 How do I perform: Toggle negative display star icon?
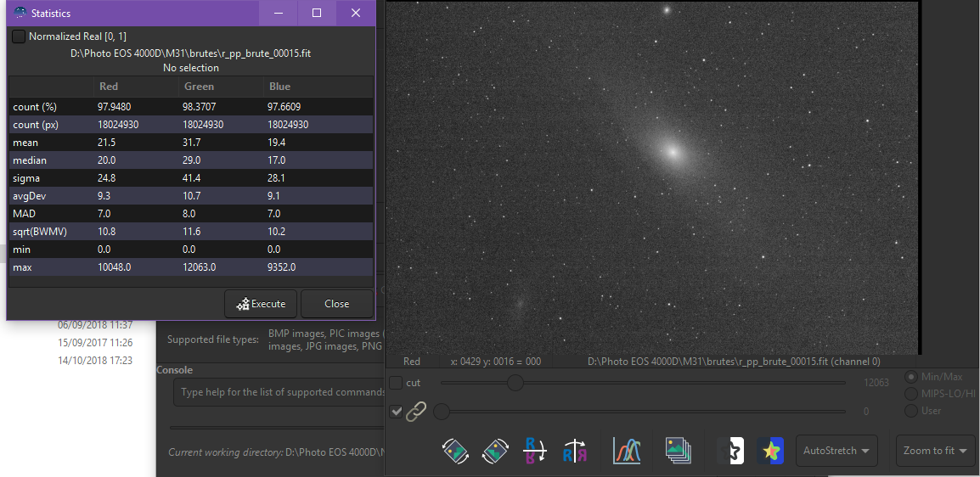point(731,450)
